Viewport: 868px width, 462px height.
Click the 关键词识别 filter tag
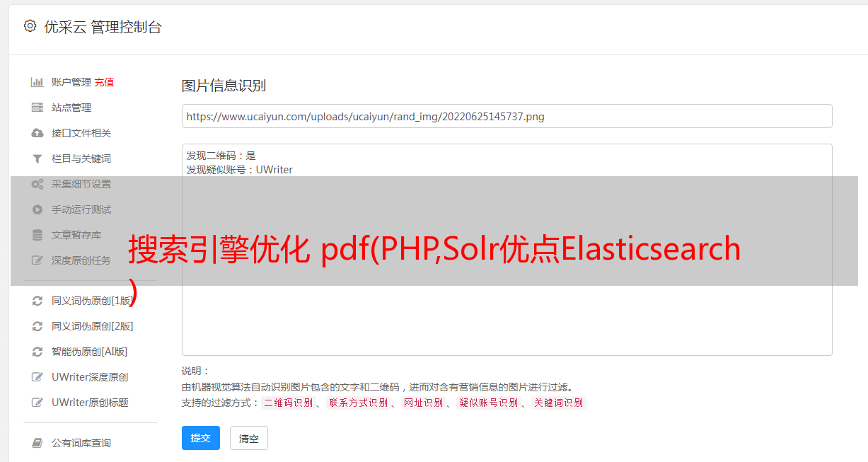pyautogui.click(x=559, y=403)
